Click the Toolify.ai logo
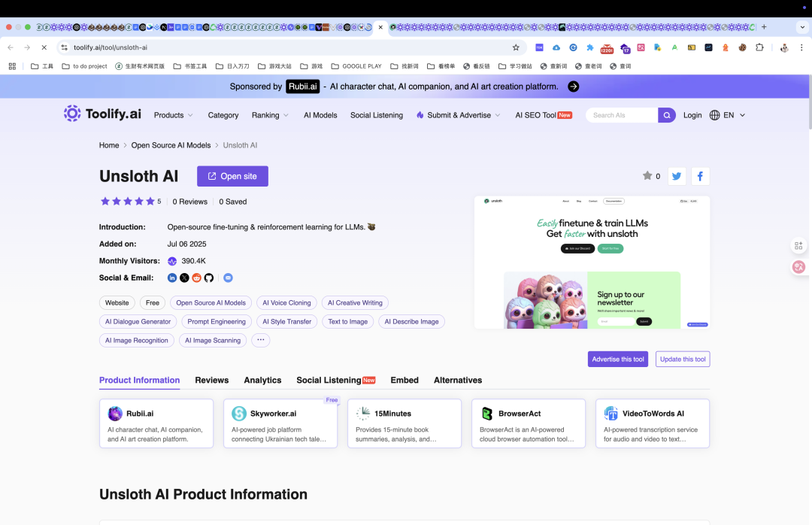 [x=102, y=114]
